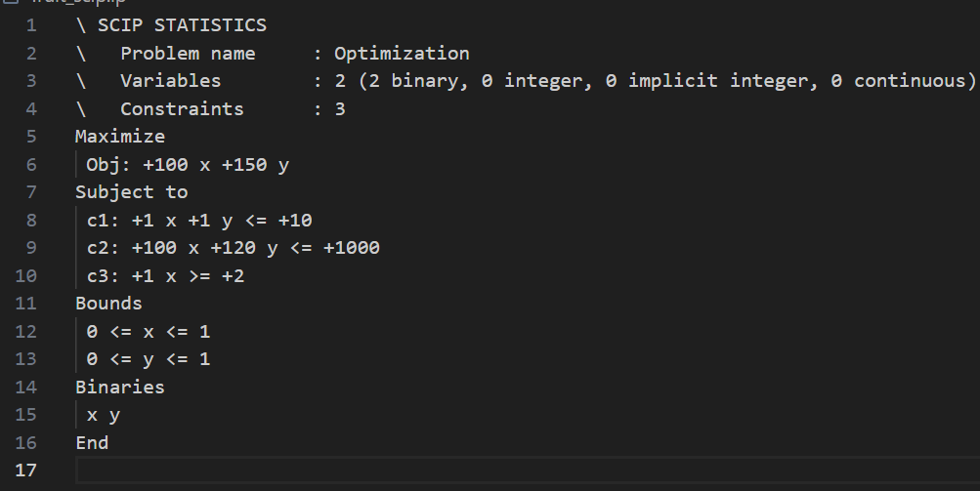Click line number 17 in the gutter
Viewport: 980px width, 491px height.
[x=26, y=471]
